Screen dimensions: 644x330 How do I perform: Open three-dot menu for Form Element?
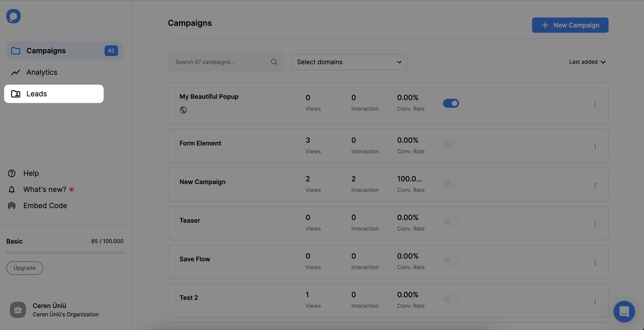pyautogui.click(x=595, y=147)
